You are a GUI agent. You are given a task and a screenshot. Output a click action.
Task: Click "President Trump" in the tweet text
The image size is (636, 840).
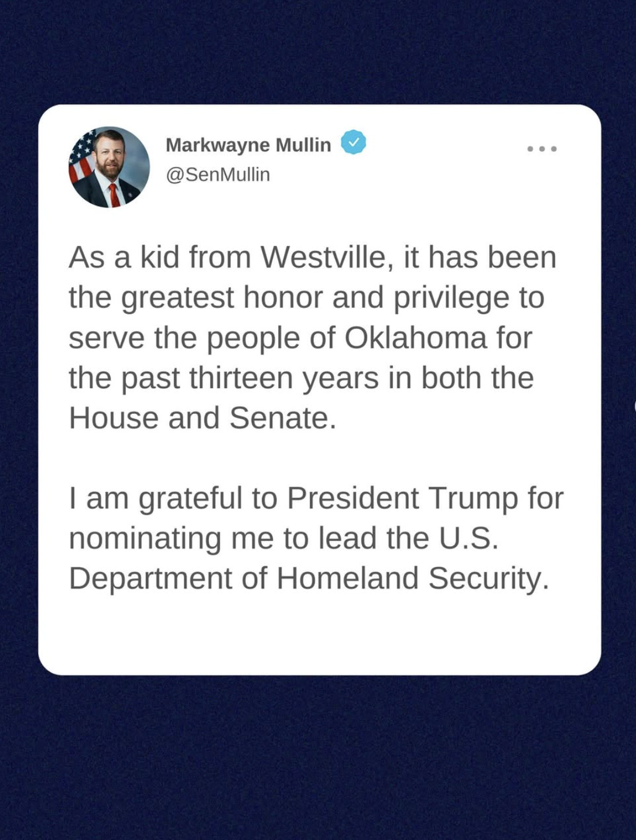click(x=402, y=498)
